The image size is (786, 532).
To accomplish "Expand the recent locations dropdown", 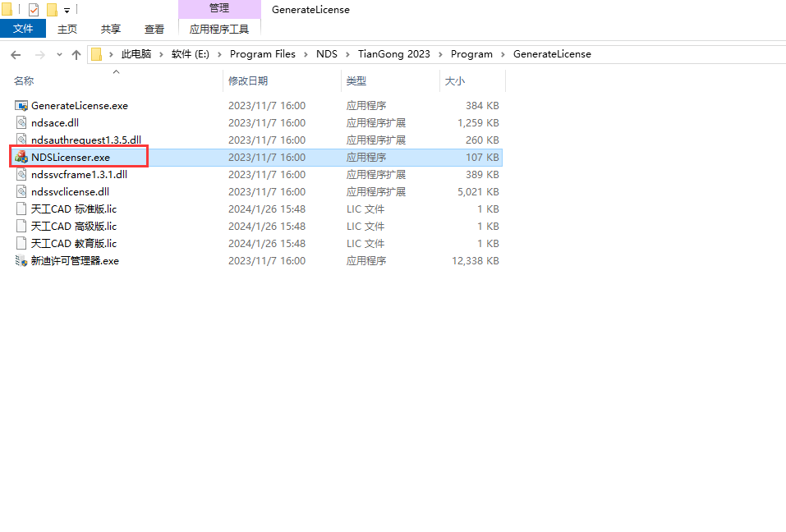I will point(59,54).
